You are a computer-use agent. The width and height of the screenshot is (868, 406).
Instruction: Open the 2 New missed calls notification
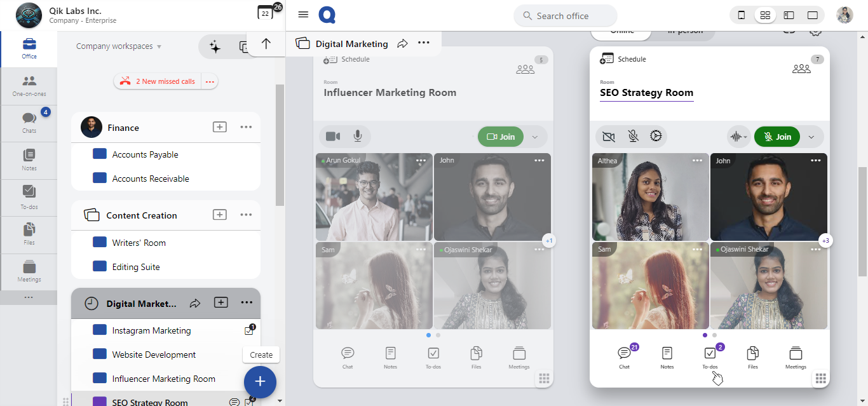[158, 81]
